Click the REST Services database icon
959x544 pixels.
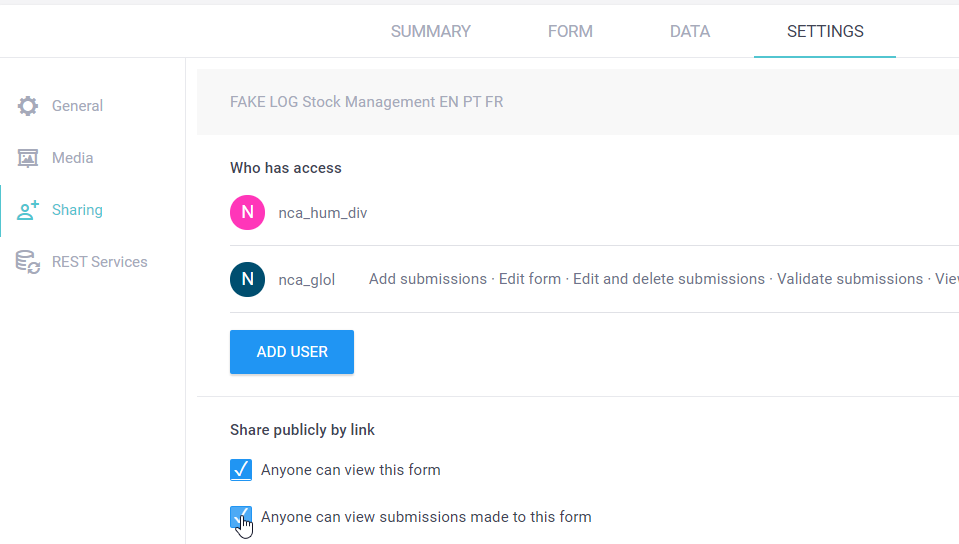pos(28,262)
